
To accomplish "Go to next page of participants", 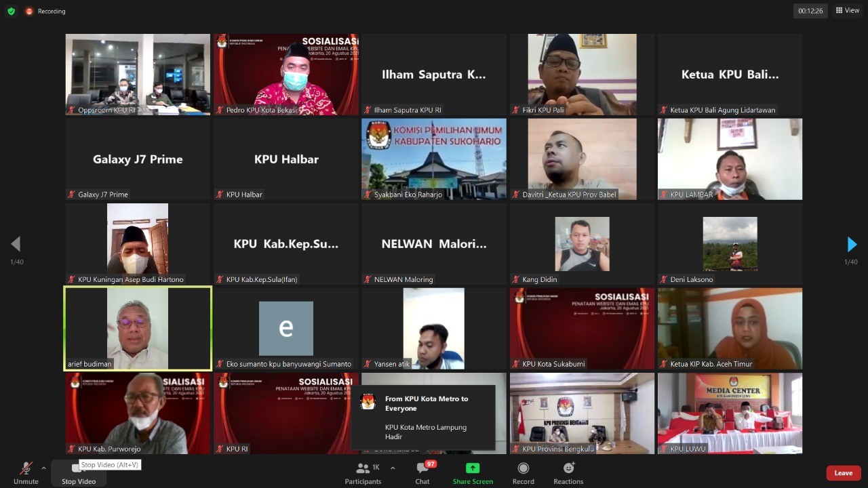I will pos(852,245).
